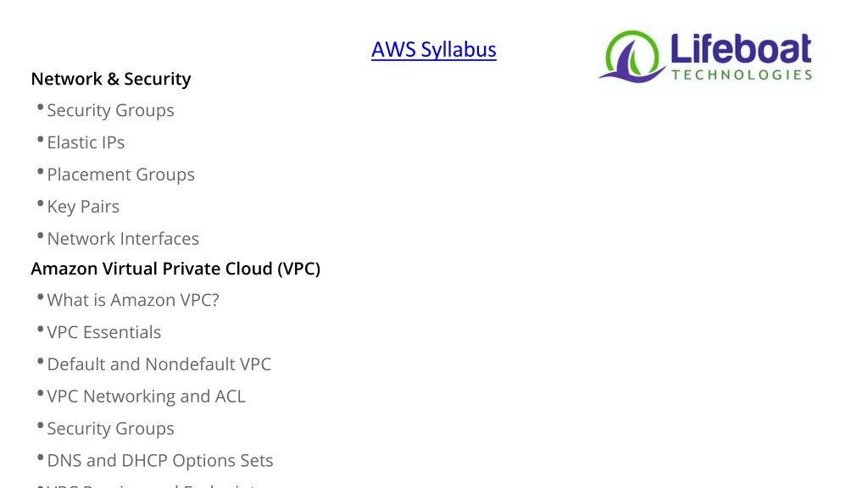This screenshot has width=868, height=488.
Task: Select the Network & Security heading
Action: click(111, 79)
